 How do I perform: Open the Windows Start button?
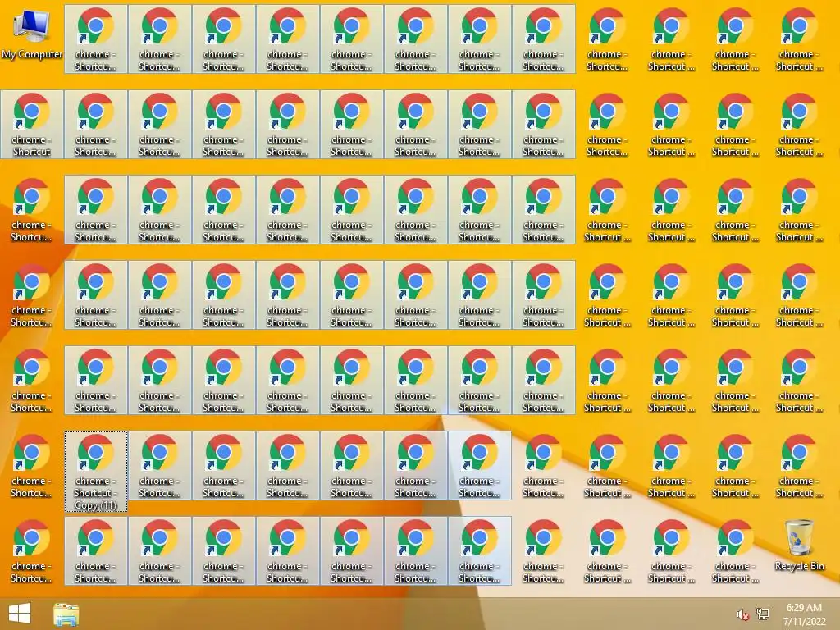(x=20, y=614)
